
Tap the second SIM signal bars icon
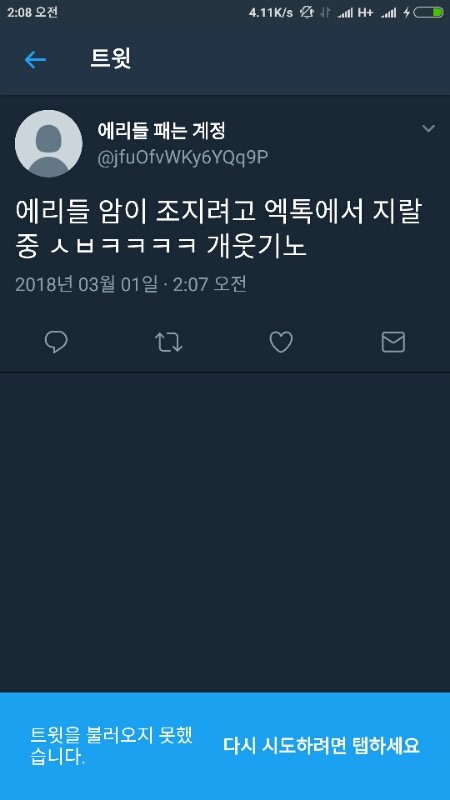pyautogui.click(x=389, y=13)
